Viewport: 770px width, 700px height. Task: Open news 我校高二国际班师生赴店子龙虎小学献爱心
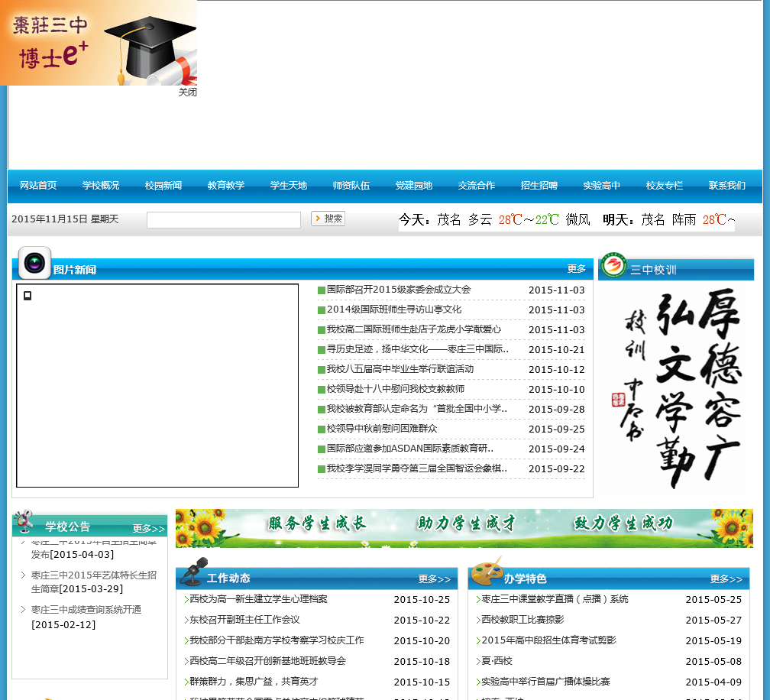414,329
